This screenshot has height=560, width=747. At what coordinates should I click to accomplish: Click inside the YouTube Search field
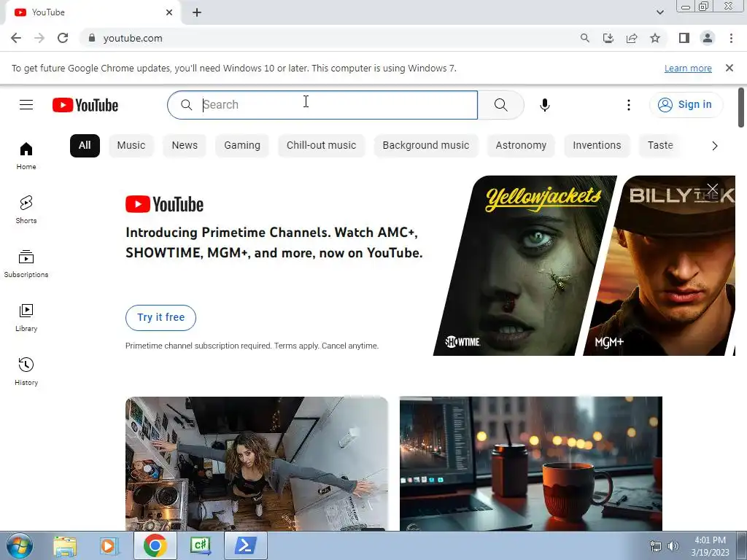pyautogui.click(x=322, y=105)
